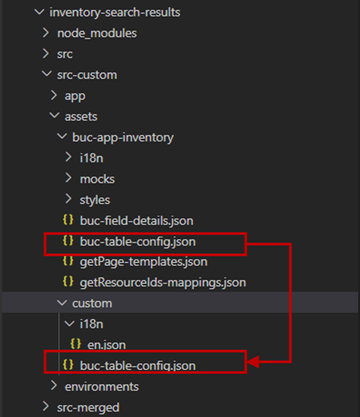Expand the styles folder chevron
This screenshot has width=360, height=417.
[x=68, y=199]
